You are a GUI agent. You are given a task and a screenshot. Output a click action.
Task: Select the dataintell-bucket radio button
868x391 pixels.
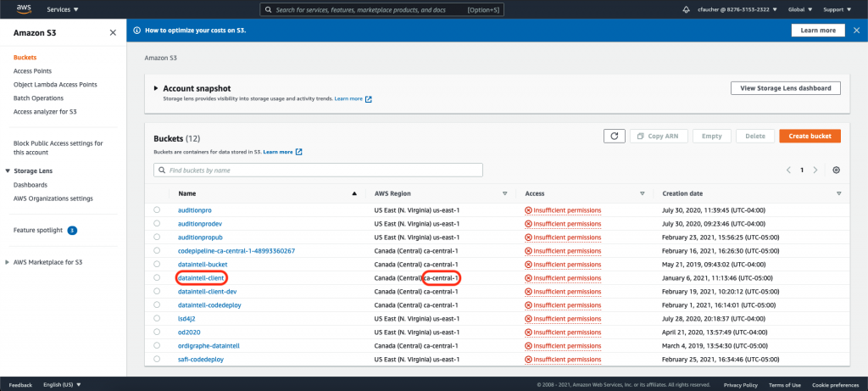point(157,264)
